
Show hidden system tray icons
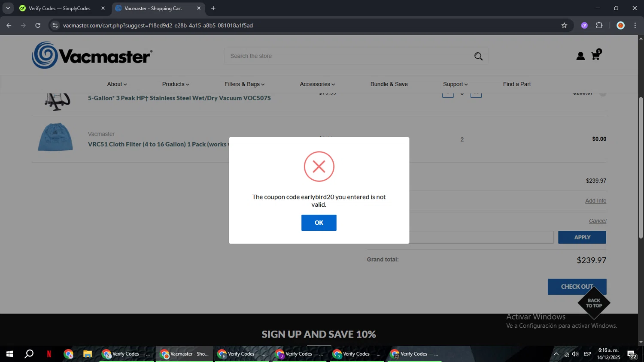[556, 354]
